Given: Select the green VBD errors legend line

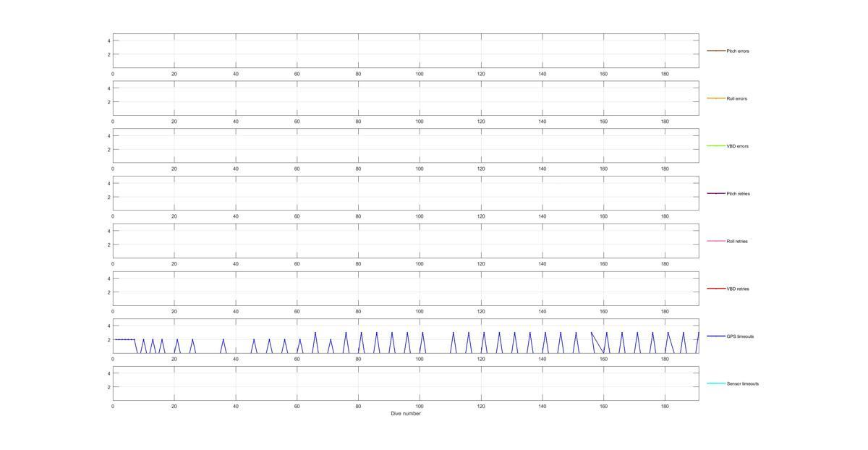Looking at the screenshot, I should 715,146.
